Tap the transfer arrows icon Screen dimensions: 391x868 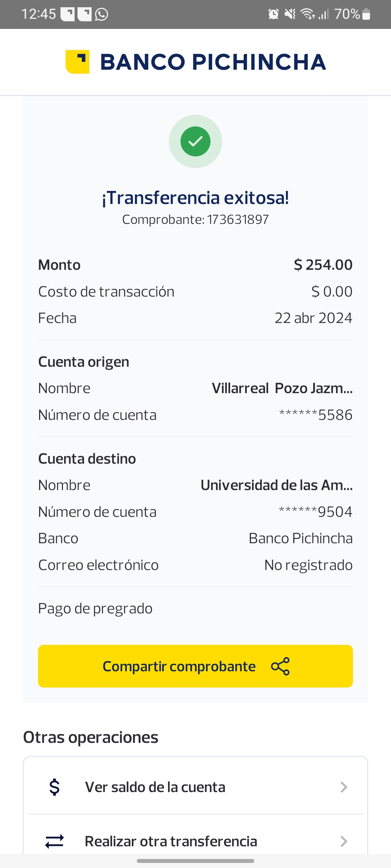[55, 841]
